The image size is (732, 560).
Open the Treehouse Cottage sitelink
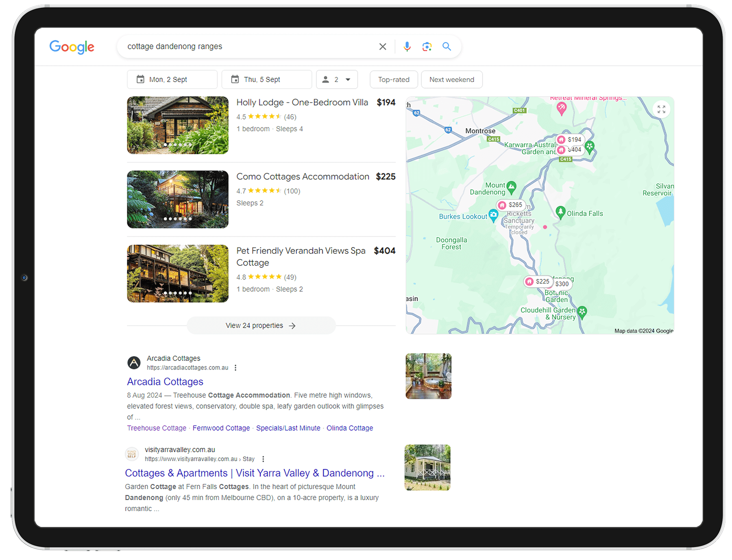157,428
